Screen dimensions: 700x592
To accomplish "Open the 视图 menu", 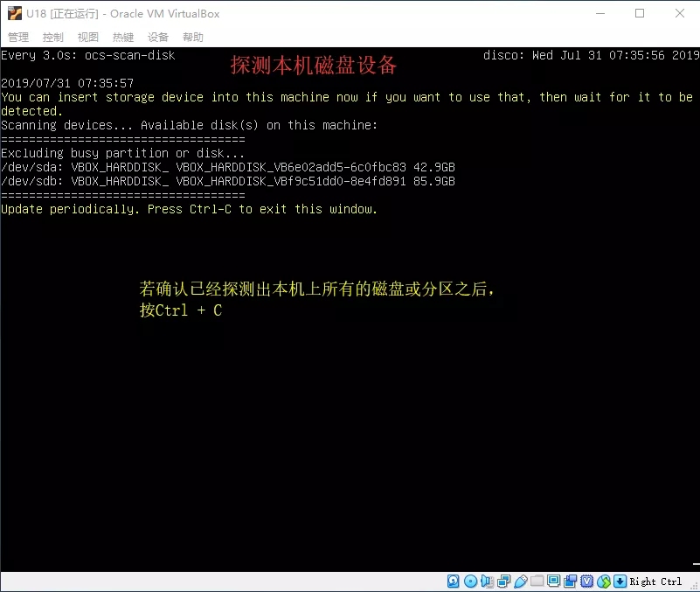I will coord(88,38).
